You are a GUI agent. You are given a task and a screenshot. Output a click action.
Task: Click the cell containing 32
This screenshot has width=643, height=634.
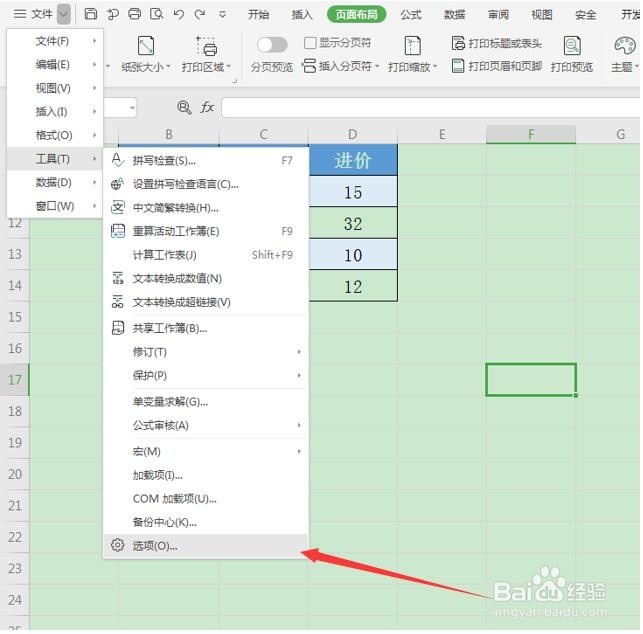[x=353, y=223]
